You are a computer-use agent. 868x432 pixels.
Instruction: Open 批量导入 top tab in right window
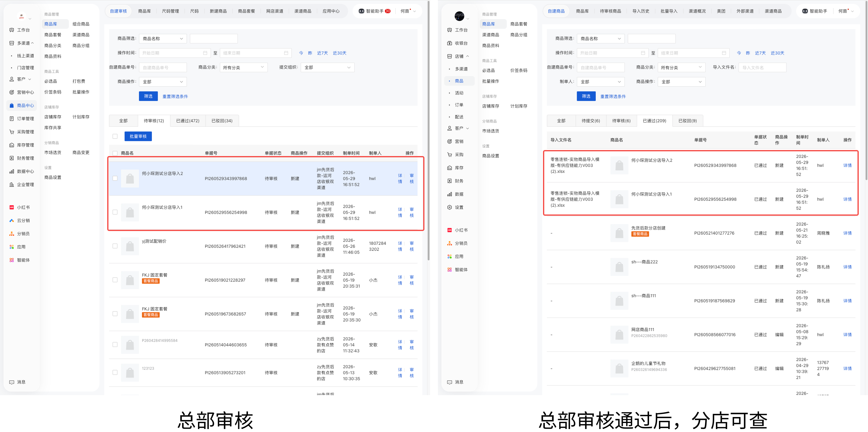669,11
